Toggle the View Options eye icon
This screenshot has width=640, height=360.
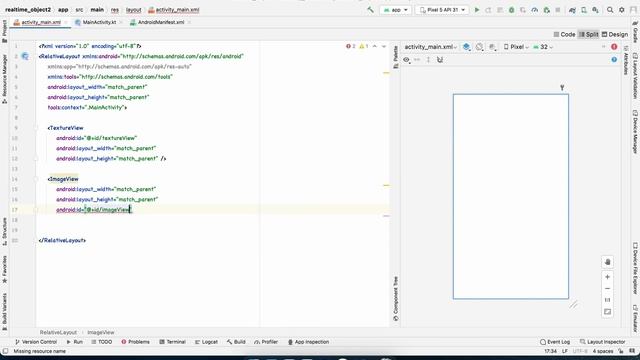click(406, 60)
